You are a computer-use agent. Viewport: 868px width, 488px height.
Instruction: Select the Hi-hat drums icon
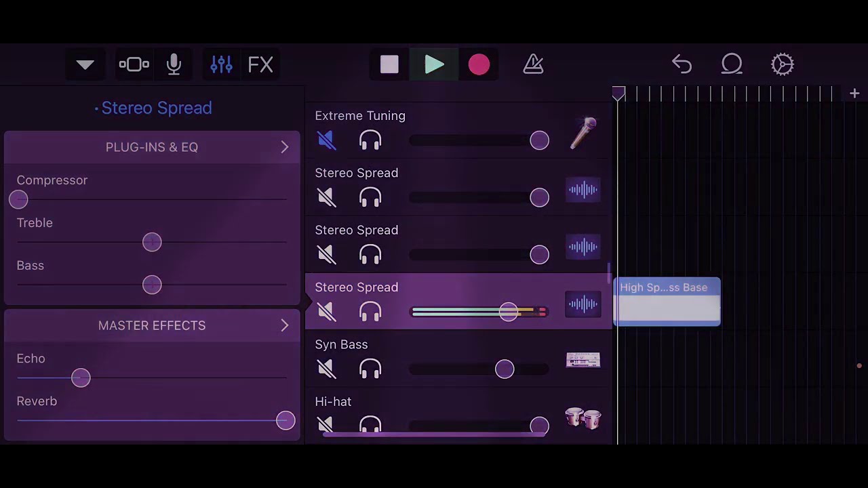tap(583, 418)
